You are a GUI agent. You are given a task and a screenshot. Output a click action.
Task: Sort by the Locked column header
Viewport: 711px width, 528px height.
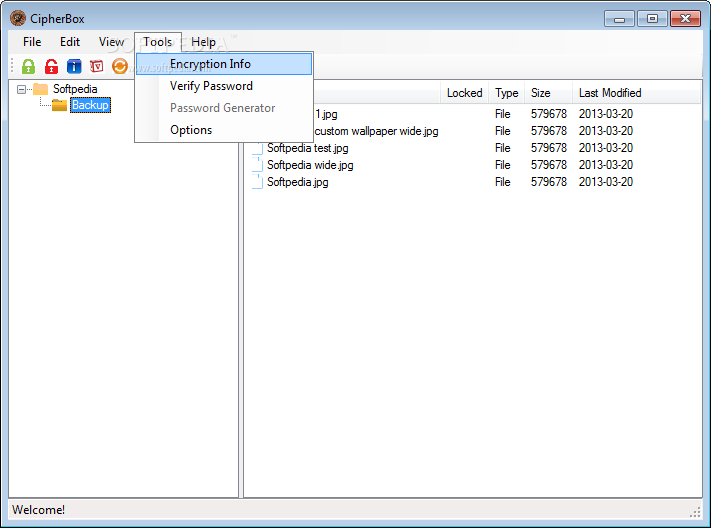(x=464, y=93)
